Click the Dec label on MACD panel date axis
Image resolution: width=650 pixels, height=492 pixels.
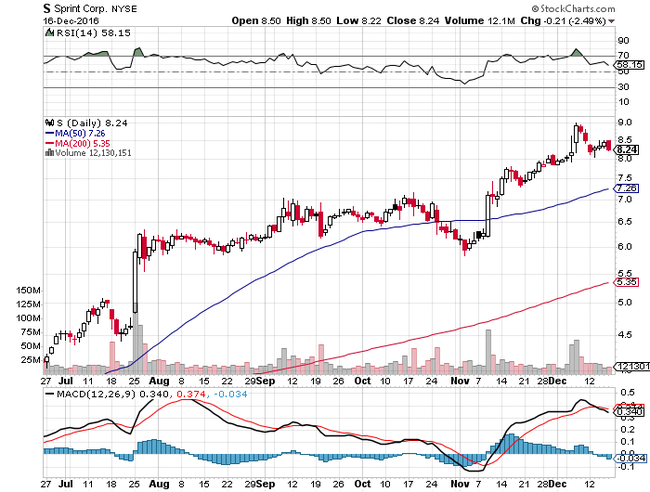pyautogui.click(x=558, y=484)
